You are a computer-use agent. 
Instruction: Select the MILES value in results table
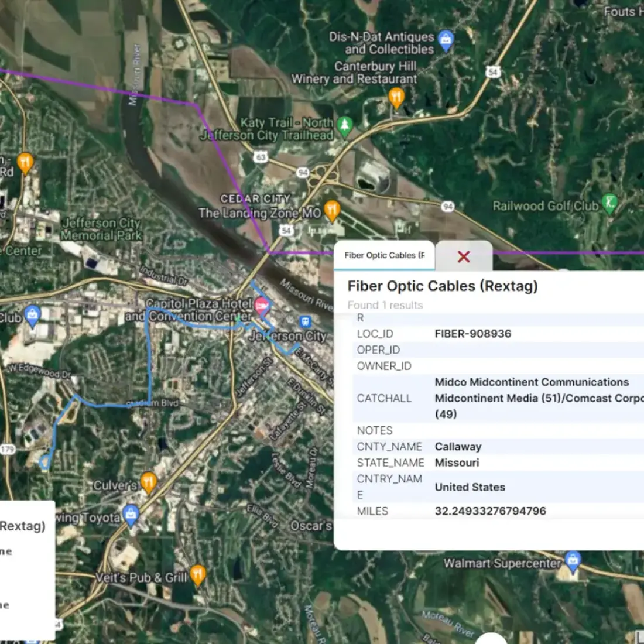coord(490,511)
